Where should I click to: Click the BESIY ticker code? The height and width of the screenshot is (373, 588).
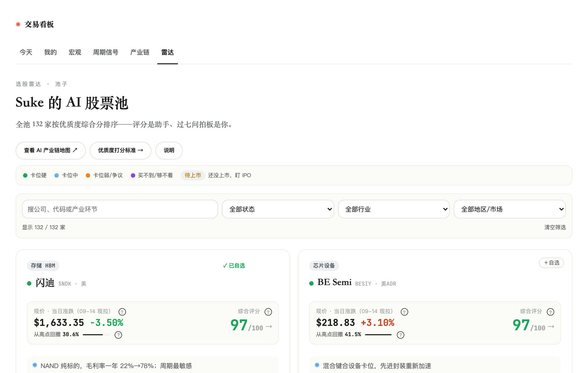pos(363,284)
